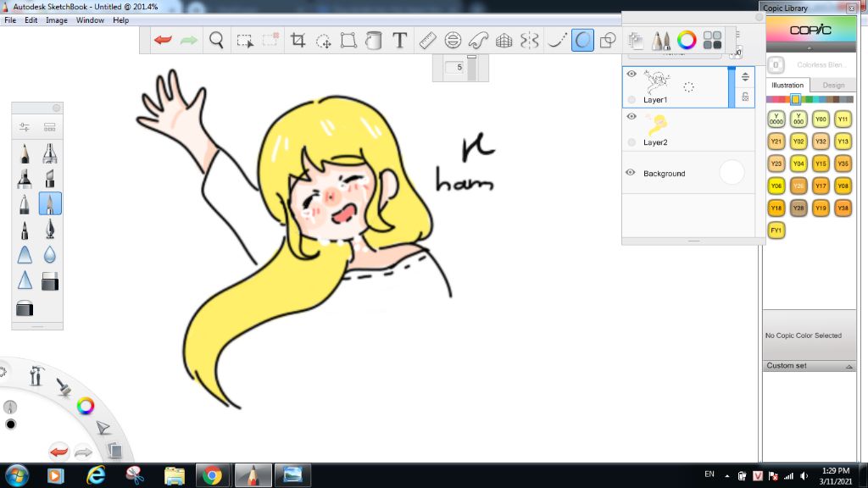868x488 pixels.
Task: Select the Flood Fill bucket tool
Action: click(x=374, y=41)
